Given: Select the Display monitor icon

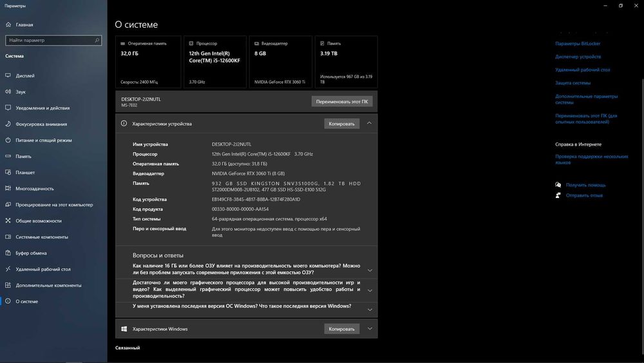Looking at the screenshot, I should 8,75.
